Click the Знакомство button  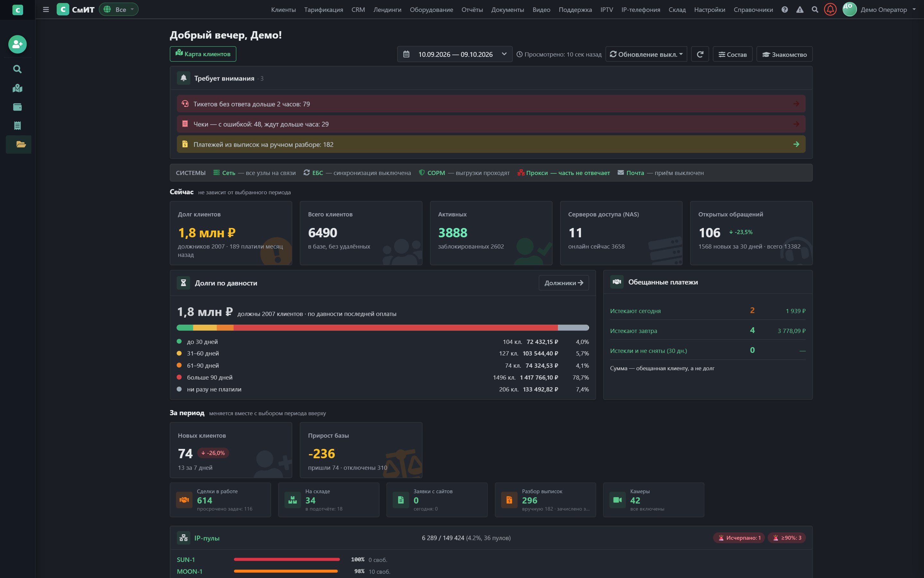pyautogui.click(x=784, y=54)
